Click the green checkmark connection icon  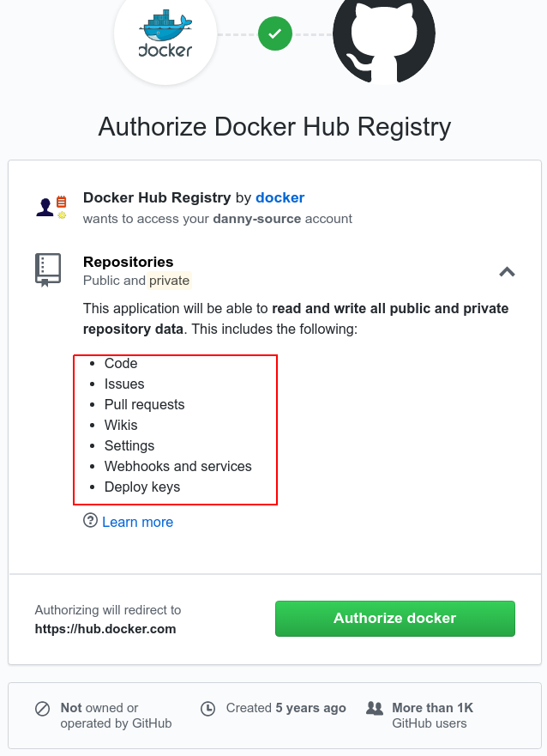pyautogui.click(x=274, y=34)
